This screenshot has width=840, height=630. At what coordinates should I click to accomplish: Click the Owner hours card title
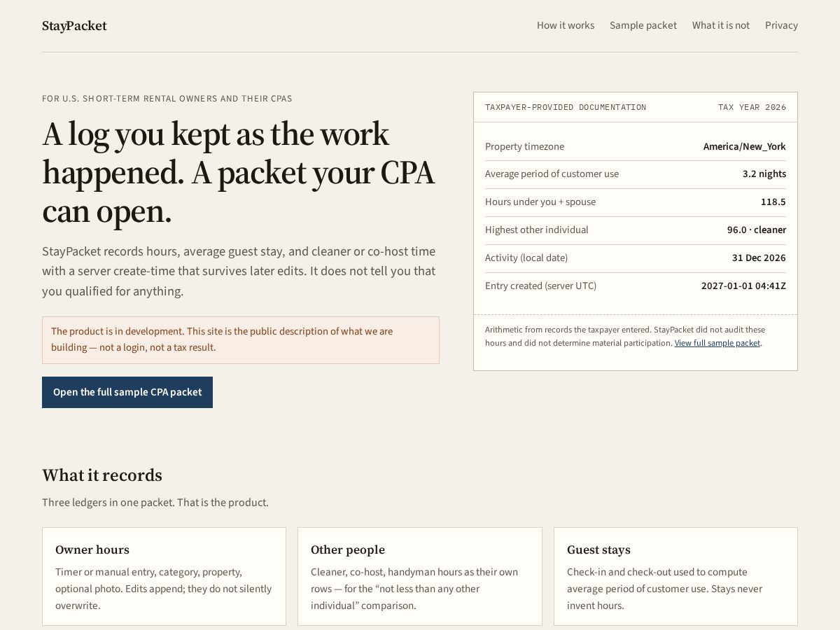pos(92,549)
